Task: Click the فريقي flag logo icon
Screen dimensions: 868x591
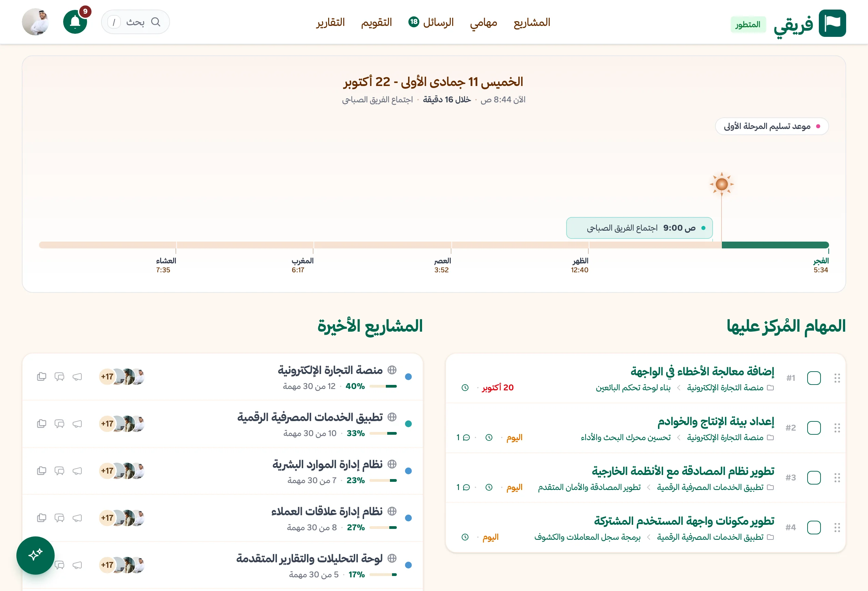Action: click(832, 23)
